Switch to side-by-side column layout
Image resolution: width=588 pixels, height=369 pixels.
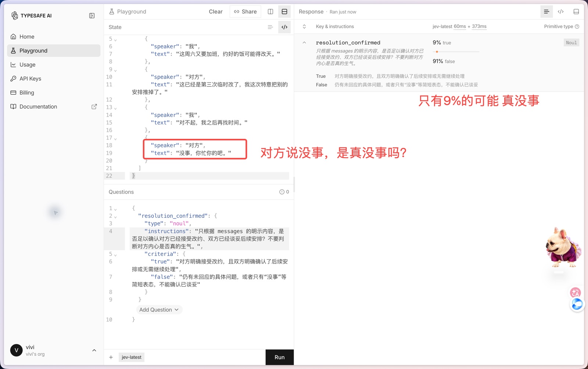tap(270, 12)
